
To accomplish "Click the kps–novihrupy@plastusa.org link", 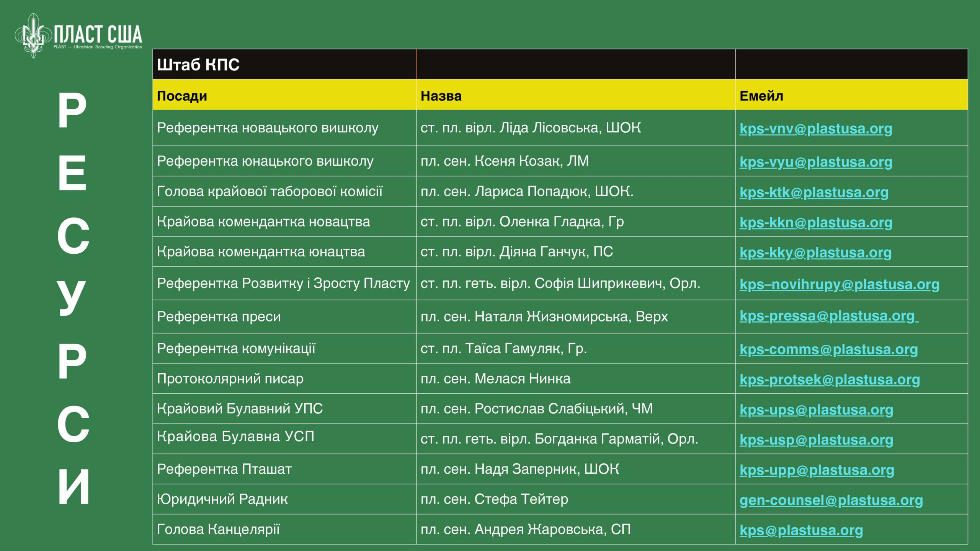I will [839, 284].
